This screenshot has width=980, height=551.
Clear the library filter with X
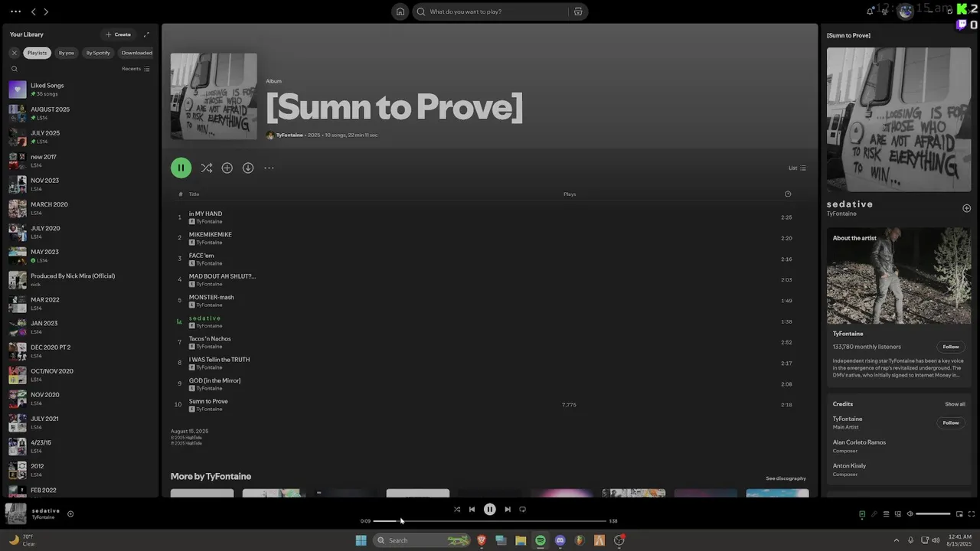pos(14,53)
